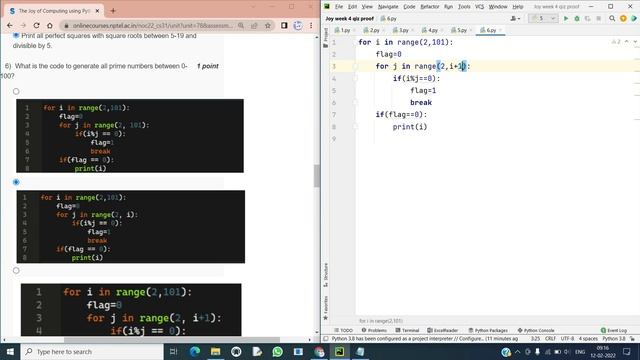Open the Tools menu in PyCharm
The height and width of the screenshot is (360, 640).
pyautogui.click(x=464, y=7)
